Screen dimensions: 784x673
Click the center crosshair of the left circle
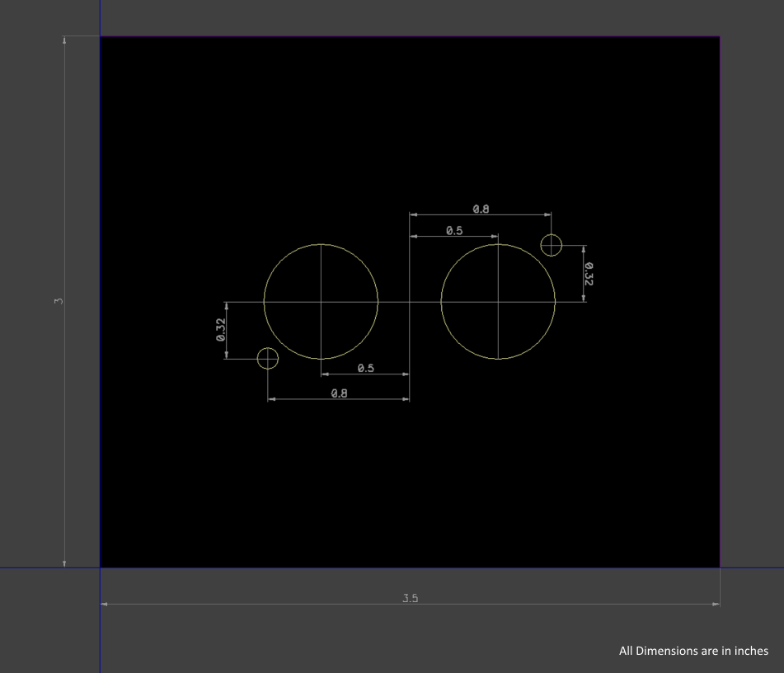pyautogui.click(x=320, y=303)
